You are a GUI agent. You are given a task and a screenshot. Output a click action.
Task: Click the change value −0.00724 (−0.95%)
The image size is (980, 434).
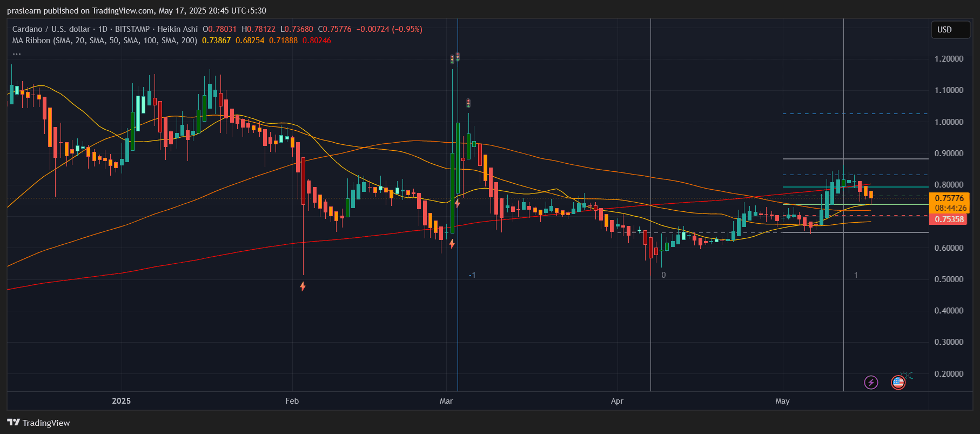point(390,29)
